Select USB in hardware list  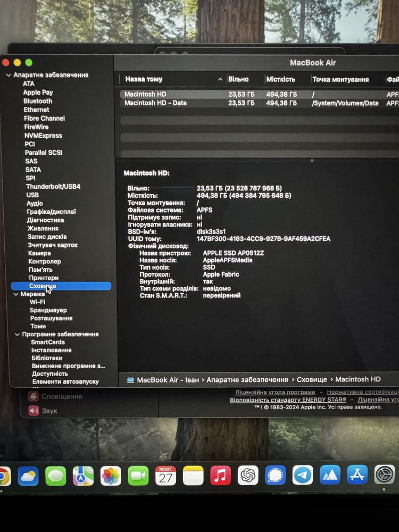point(32,195)
